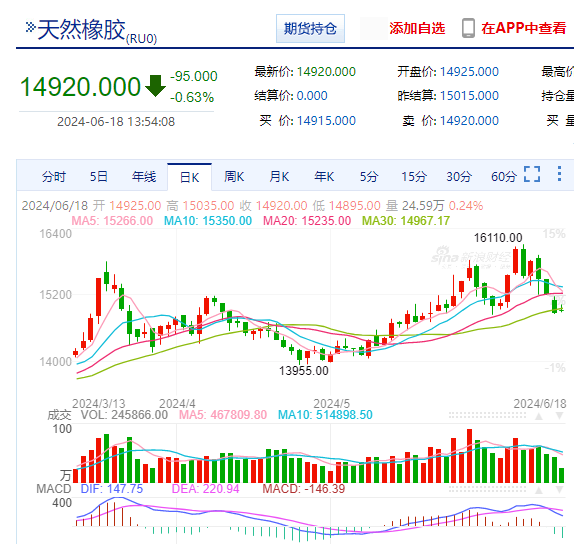Click the phone icon beside 在APP中查看

(468, 28)
